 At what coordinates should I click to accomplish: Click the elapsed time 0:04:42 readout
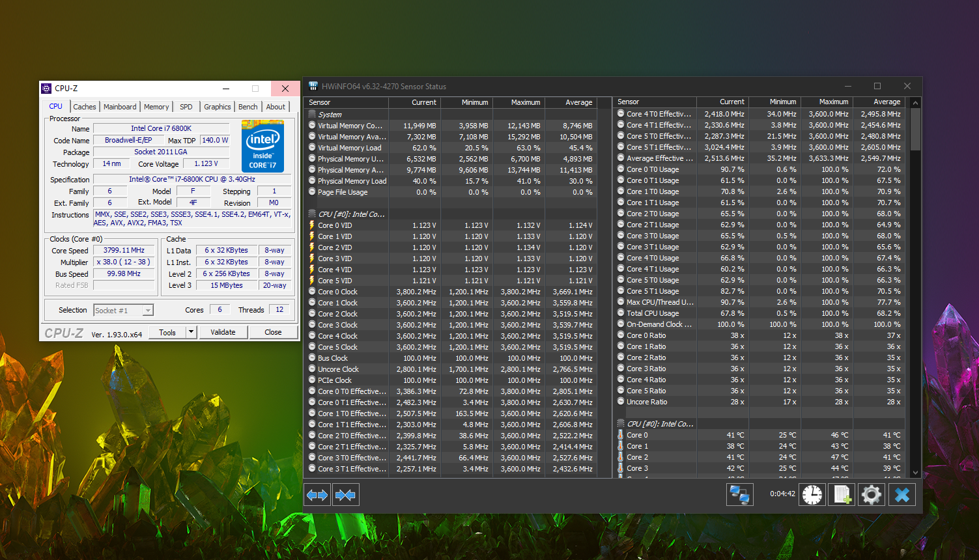(782, 494)
